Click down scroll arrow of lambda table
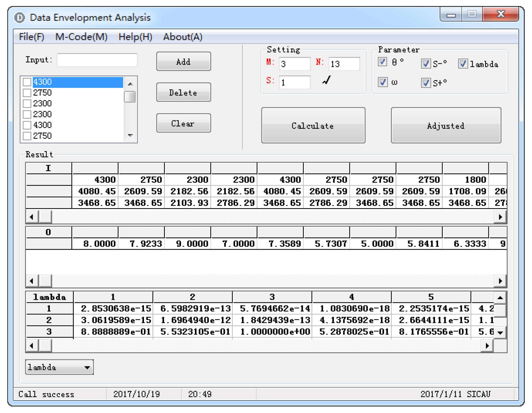The width and height of the screenshot is (532, 413). point(500,333)
